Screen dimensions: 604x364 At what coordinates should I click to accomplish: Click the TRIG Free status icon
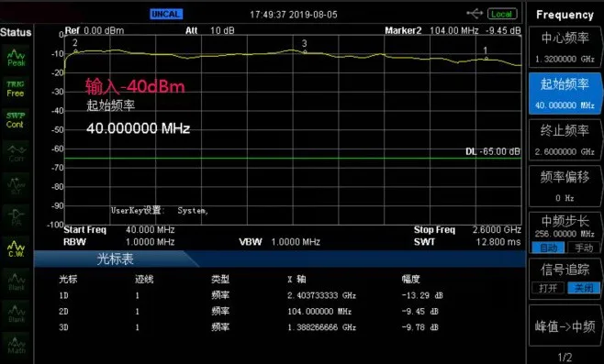16,89
